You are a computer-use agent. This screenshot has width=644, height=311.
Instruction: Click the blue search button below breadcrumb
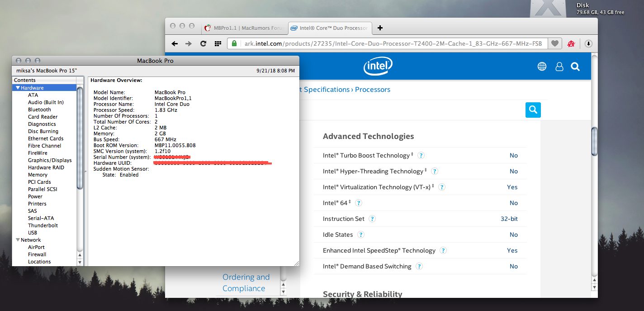click(x=533, y=110)
